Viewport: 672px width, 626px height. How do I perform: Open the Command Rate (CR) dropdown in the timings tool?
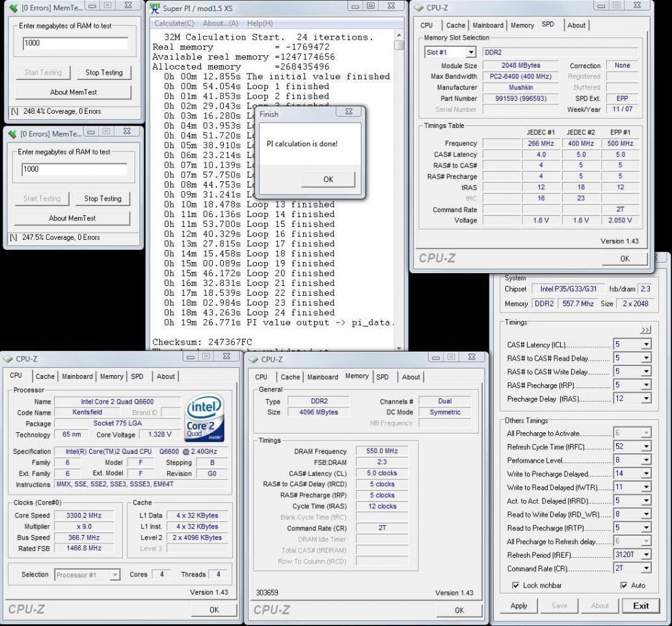(646, 569)
